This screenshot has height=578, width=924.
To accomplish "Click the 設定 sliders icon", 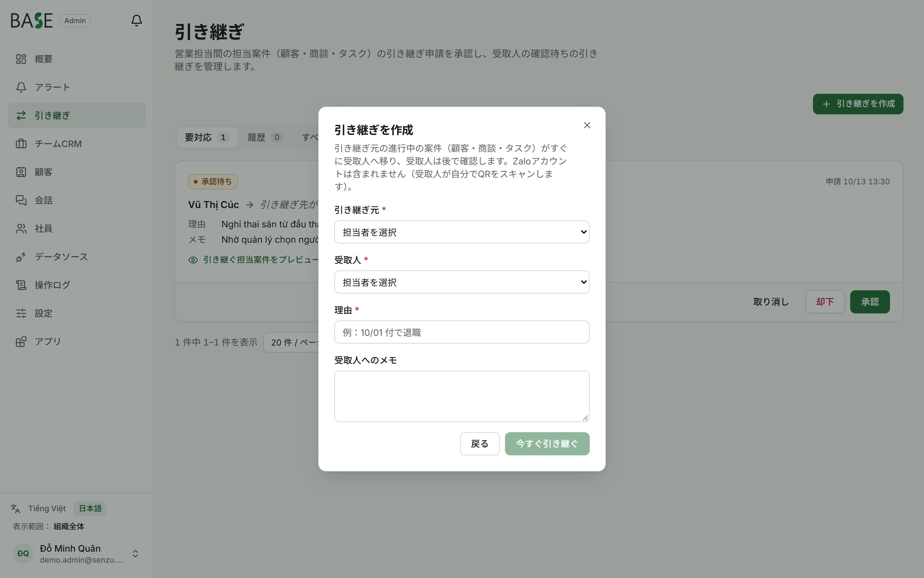I will 21,313.
